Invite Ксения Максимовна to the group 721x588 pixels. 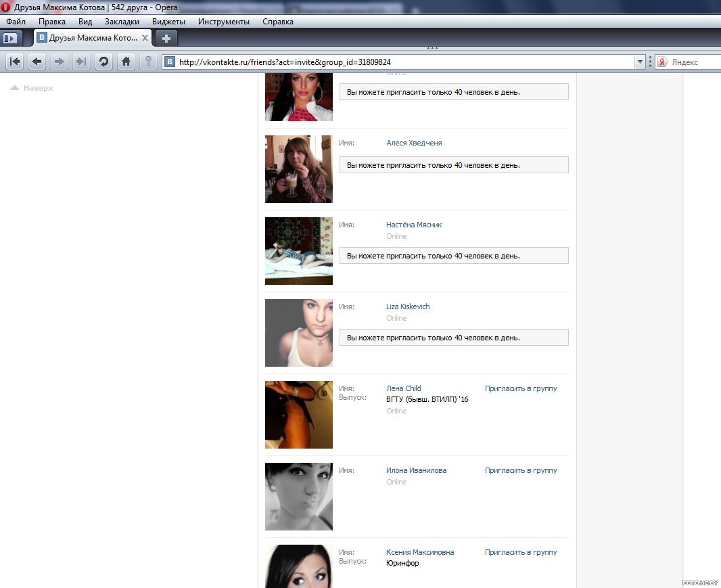[x=521, y=553]
